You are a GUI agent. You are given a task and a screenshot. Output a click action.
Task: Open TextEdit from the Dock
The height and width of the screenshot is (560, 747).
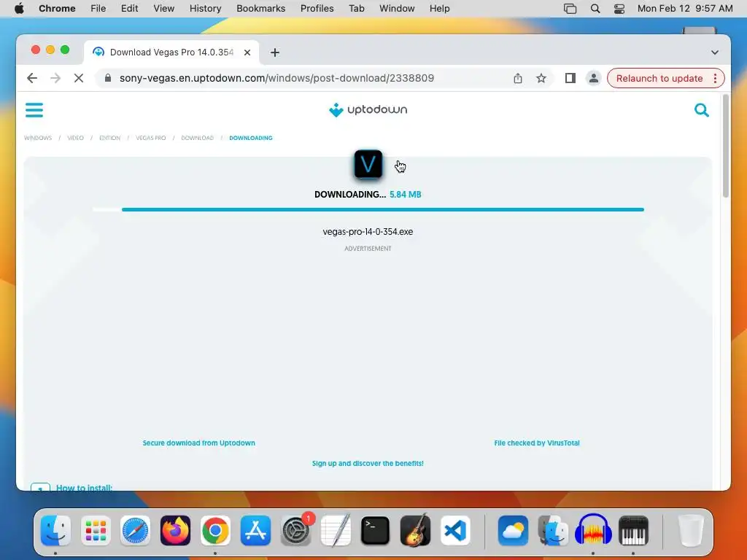coord(336,530)
